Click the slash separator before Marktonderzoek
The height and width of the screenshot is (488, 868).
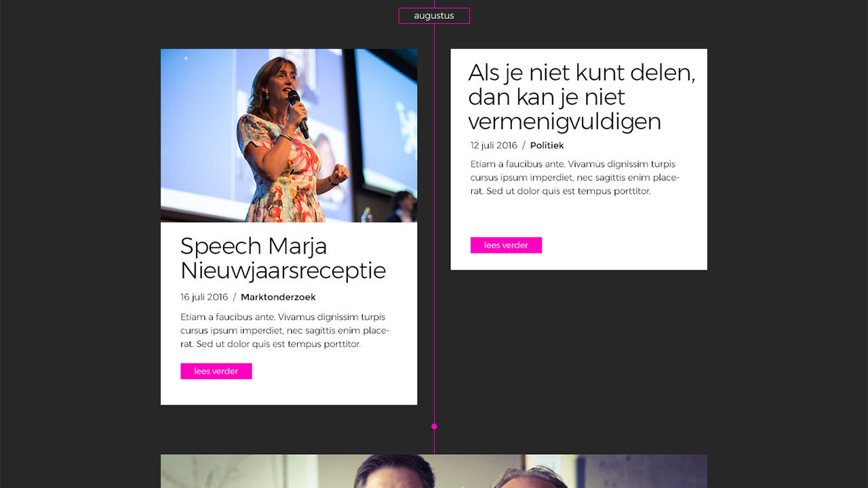point(235,297)
